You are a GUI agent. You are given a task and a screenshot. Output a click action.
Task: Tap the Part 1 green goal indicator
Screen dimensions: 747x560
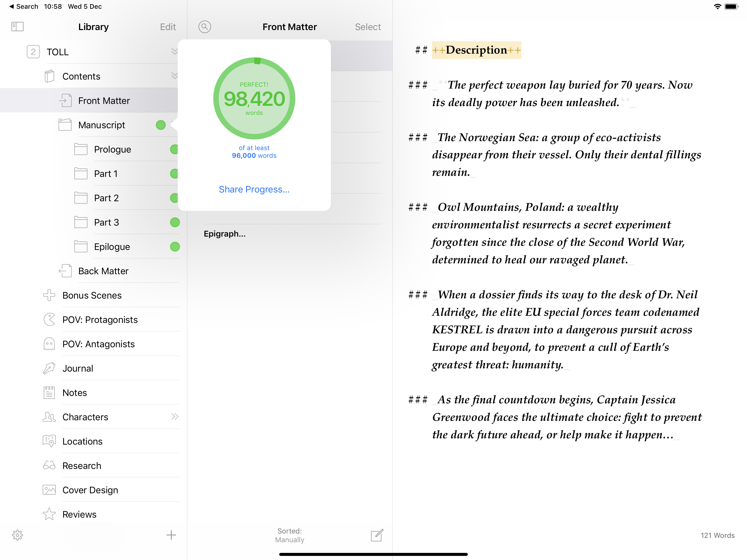[174, 174]
